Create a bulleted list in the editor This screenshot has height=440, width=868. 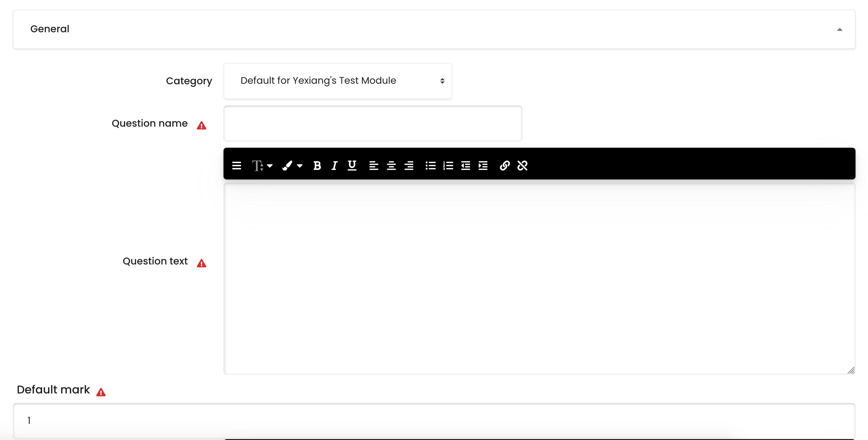[x=430, y=165]
